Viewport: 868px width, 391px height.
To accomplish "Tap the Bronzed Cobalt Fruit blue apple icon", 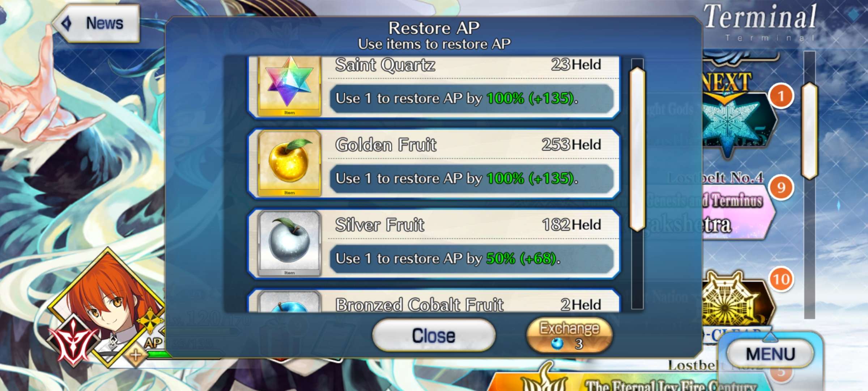I will pyautogui.click(x=290, y=302).
